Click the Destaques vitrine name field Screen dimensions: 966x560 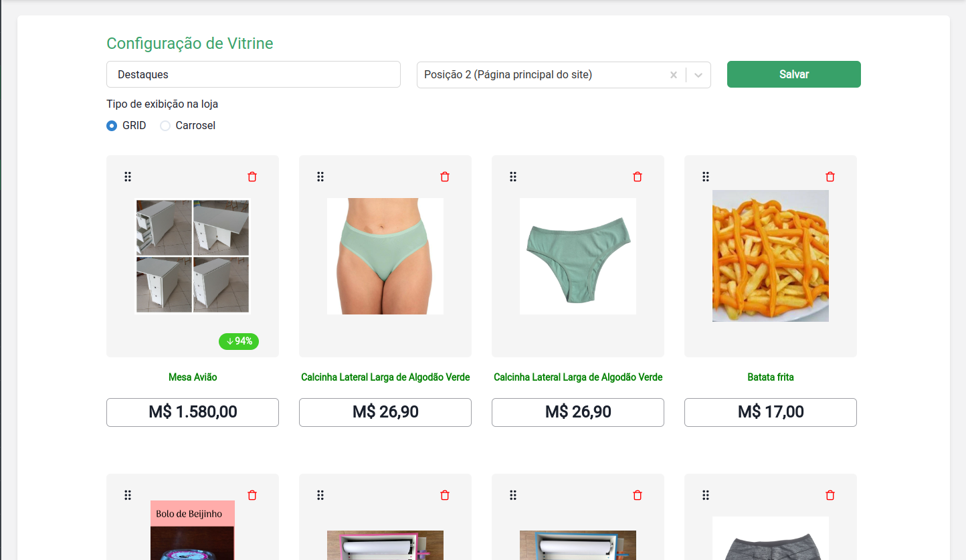253,74
